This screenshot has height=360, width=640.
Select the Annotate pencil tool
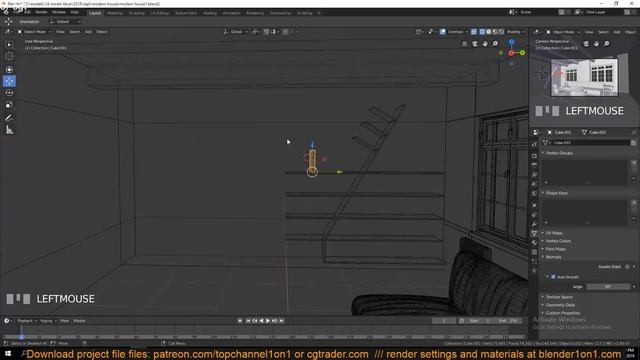(9, 118)
